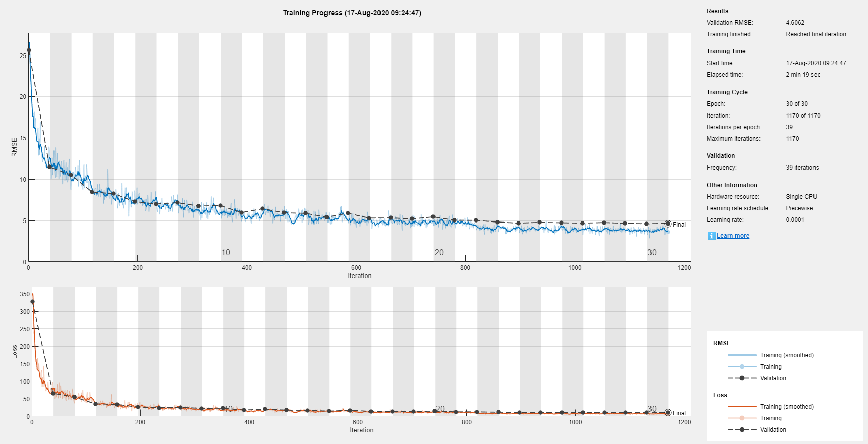868x444 pixels.
Task: Click the 'Validation RMSE:' label
Action: coord(730,23)
